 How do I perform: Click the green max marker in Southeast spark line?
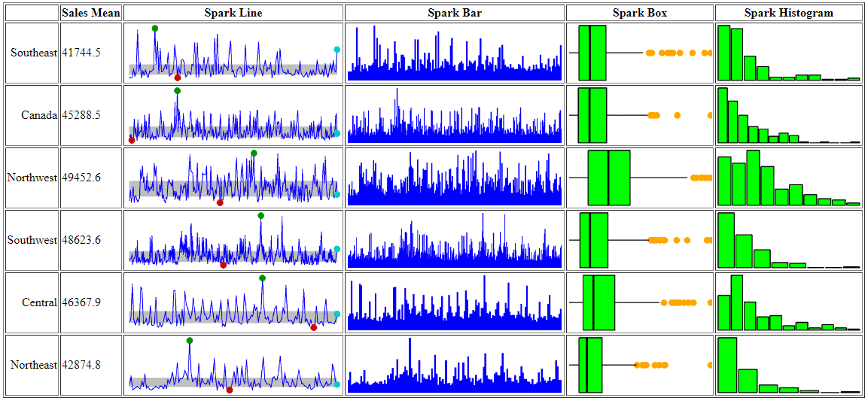click(x=155, y=28)
